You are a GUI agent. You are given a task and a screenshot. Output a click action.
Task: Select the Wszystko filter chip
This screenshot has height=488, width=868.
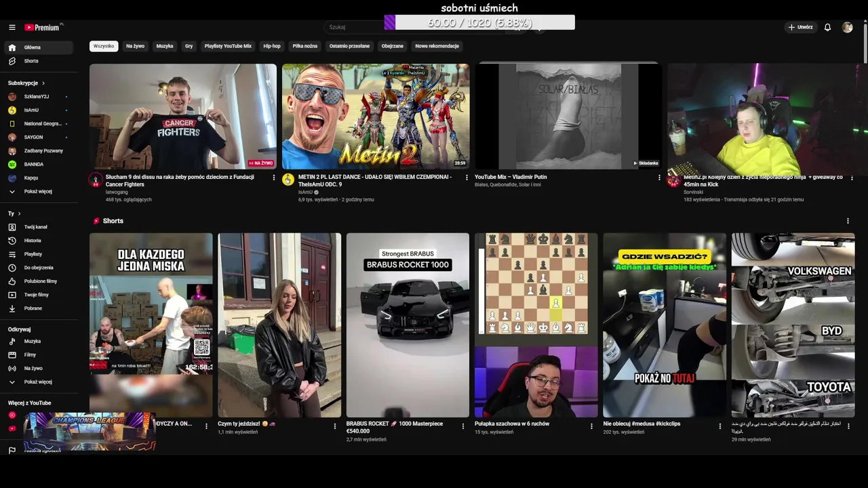[104, 46]
